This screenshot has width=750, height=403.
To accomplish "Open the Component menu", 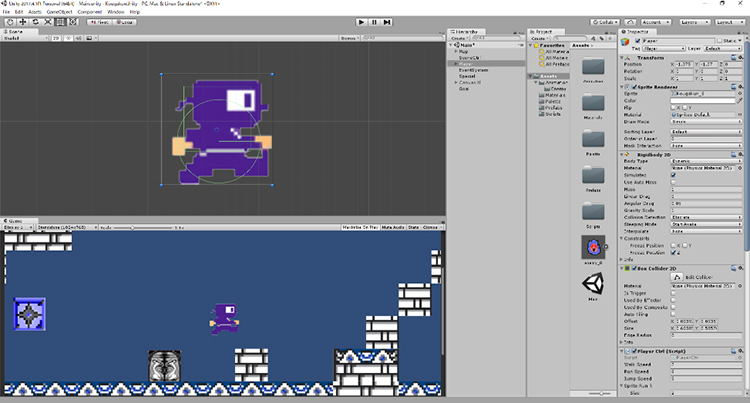I will point(89,12).
